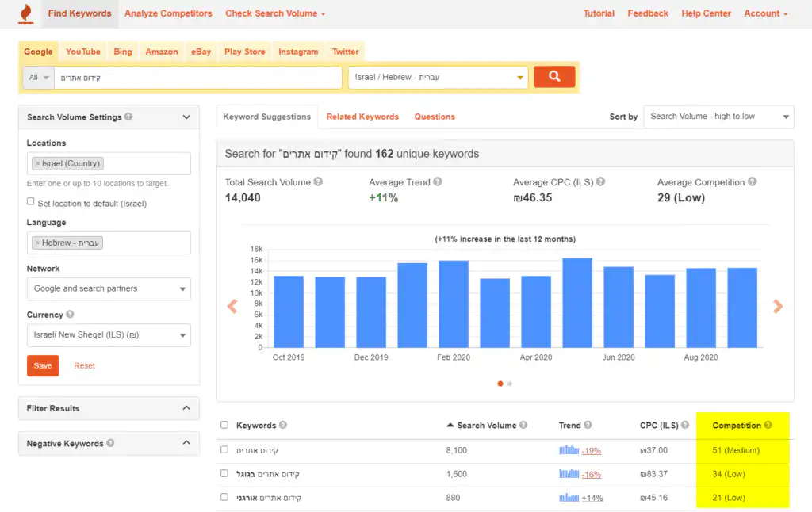This screenshot has width=812, height=512.
Task: Select the YouTube platform tab
Action: click(83, 52)
